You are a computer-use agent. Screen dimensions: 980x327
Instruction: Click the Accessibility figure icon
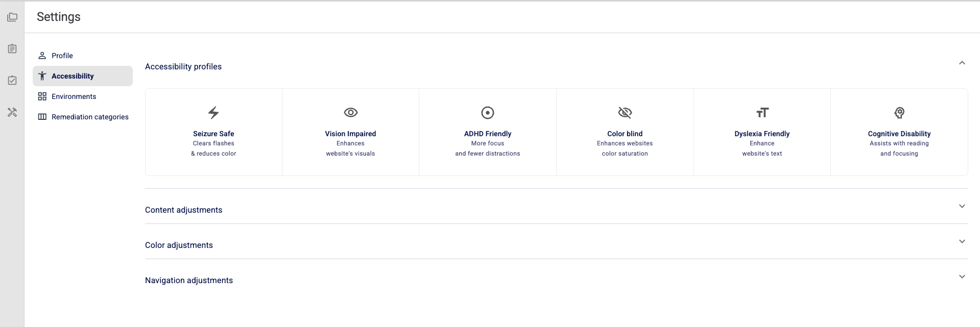click(42, 76)
